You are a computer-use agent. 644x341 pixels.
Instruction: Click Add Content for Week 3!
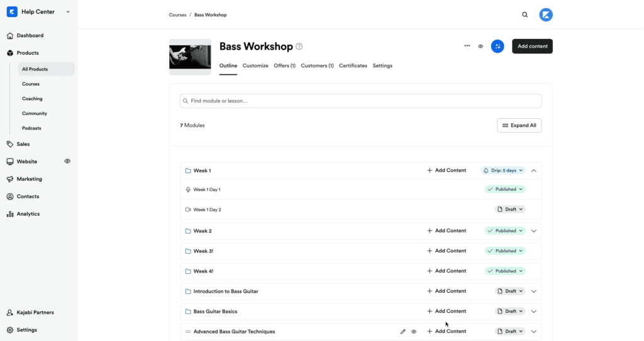point(447,251)
